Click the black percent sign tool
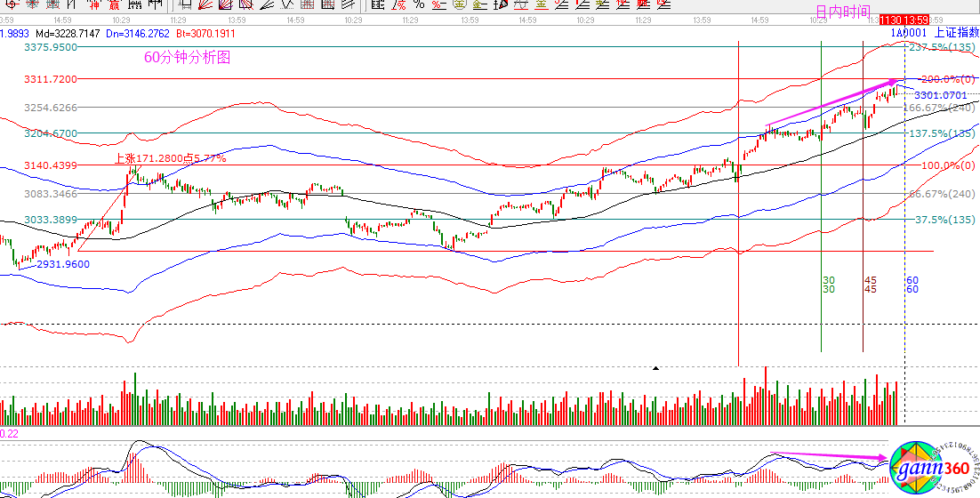The height and width of the screenshot is (498, 980). click(420, 5)
